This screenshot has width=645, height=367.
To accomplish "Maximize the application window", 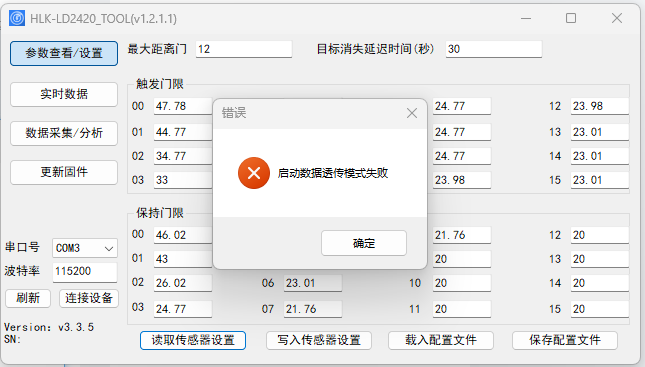I will [x=571, y=18].
